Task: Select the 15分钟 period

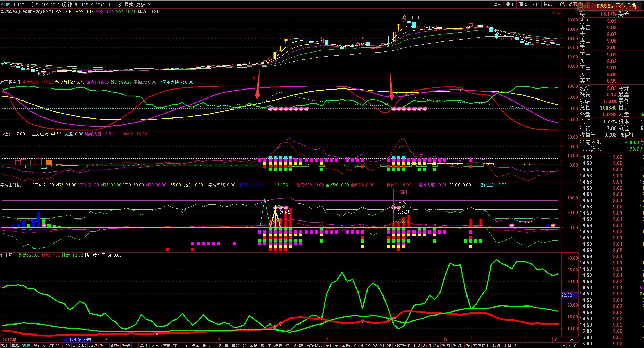Action: [x=48, y=4]
